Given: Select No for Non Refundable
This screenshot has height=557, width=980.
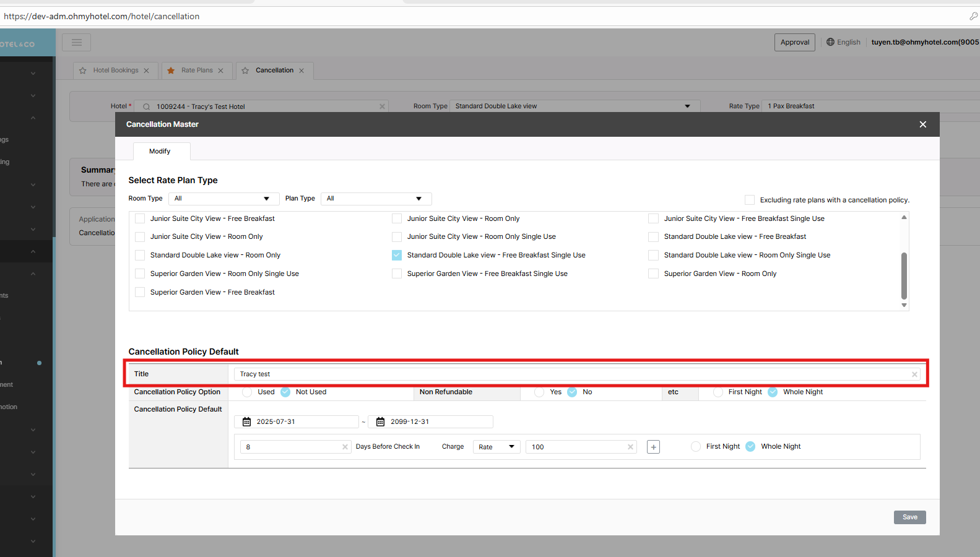Looking at the screenshot, I should click(x=572, y=392).
